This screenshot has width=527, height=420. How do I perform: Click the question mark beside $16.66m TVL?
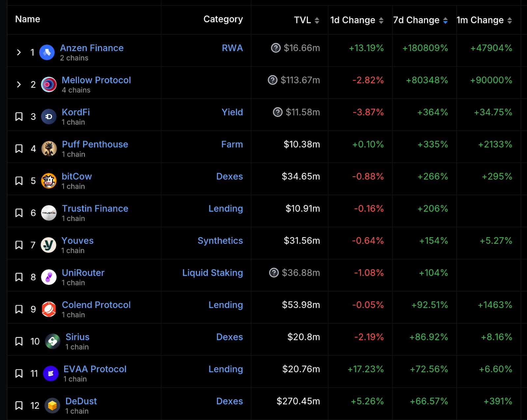click(x=276, y=48)
